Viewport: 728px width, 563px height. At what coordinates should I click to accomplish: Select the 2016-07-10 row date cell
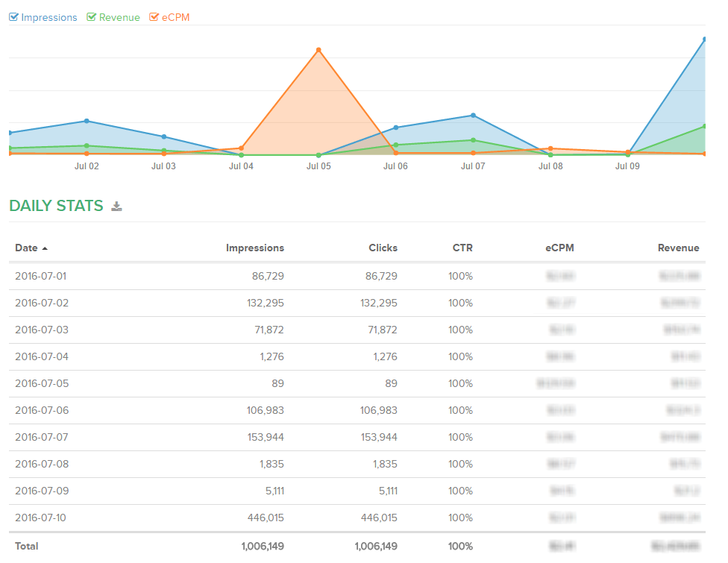[40, 518]
